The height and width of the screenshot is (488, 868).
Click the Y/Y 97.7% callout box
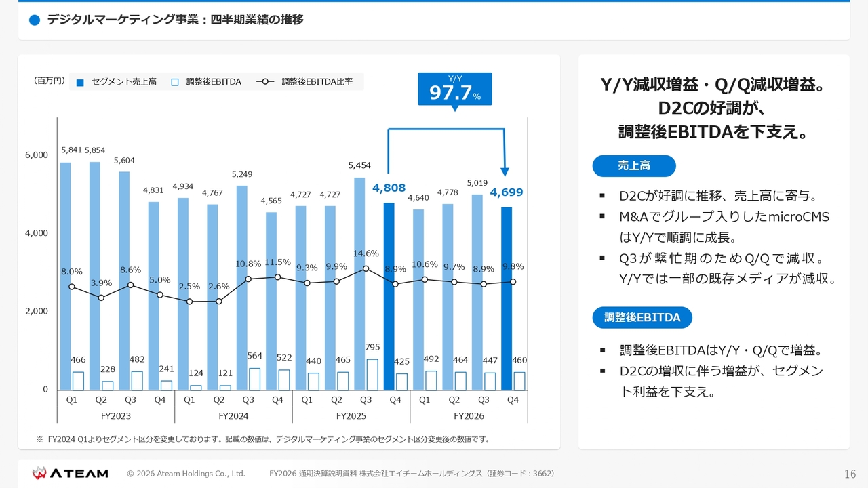(x=455, y=89)
